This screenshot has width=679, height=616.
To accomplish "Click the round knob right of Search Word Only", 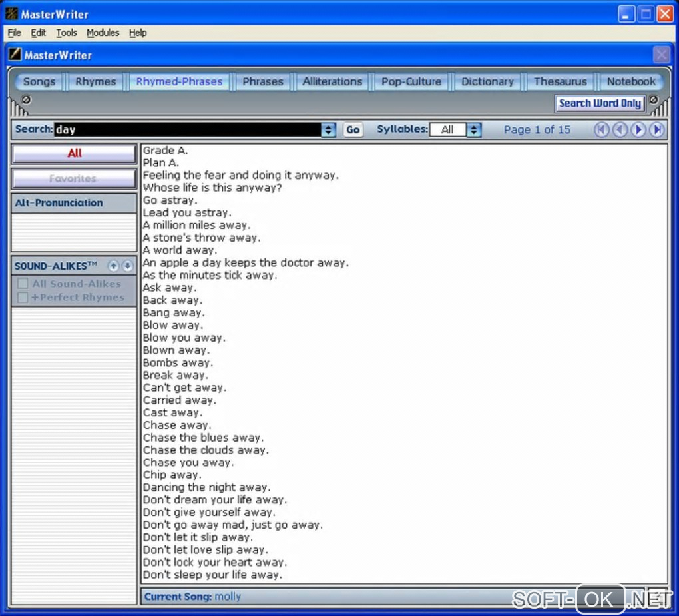I will pos(654,100).
